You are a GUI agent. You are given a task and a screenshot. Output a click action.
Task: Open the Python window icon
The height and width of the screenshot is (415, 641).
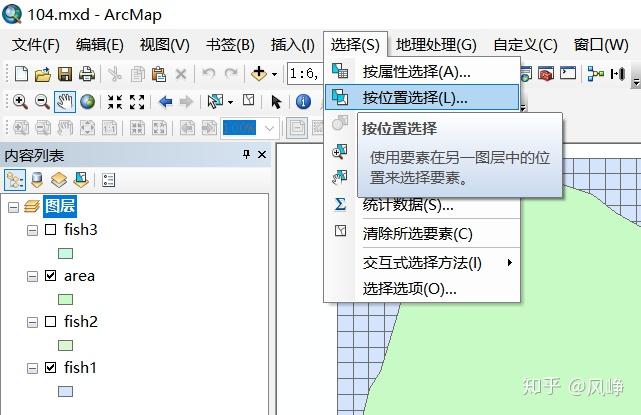click(568, 73)
